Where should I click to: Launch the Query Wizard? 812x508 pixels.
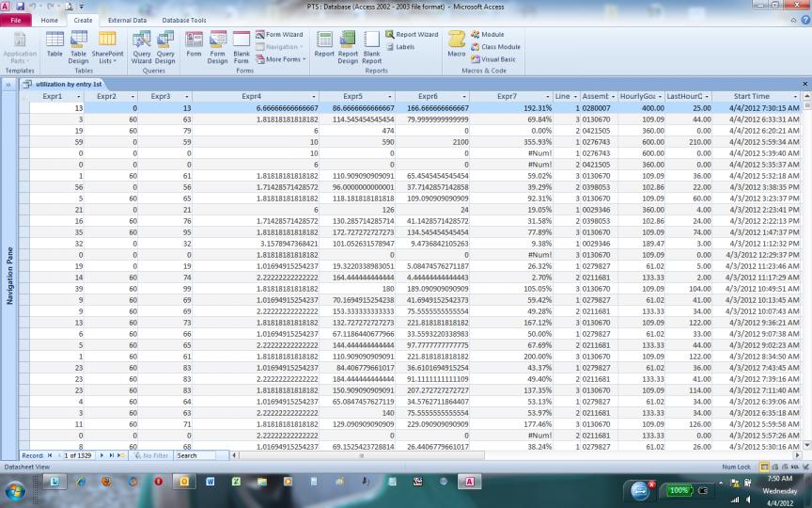tap(141, 47)
